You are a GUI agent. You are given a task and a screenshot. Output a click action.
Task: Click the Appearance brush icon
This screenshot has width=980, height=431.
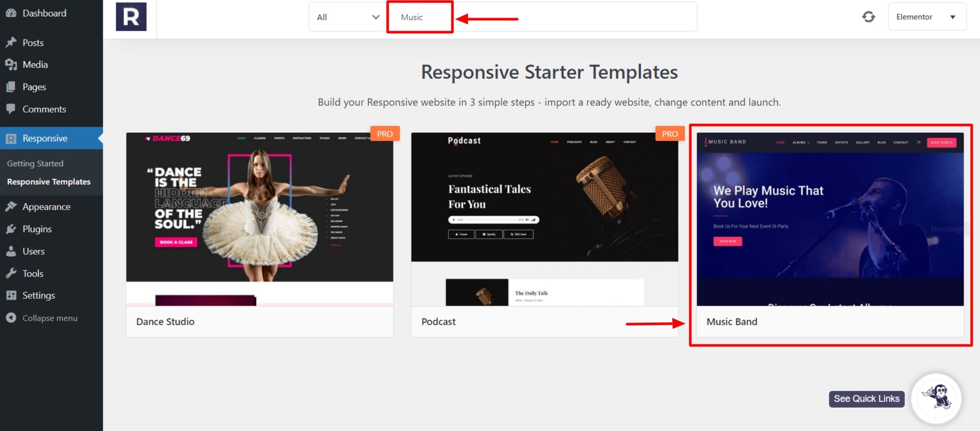pos(11,206)
